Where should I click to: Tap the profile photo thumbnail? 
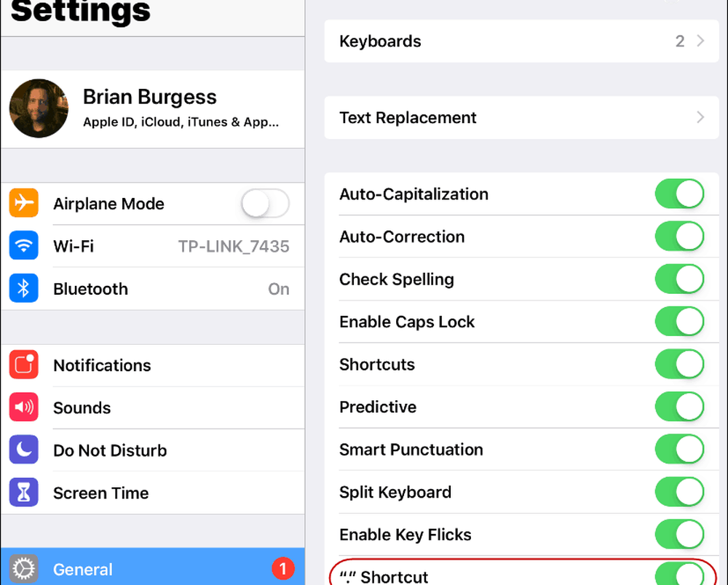(x=39, y=108)
